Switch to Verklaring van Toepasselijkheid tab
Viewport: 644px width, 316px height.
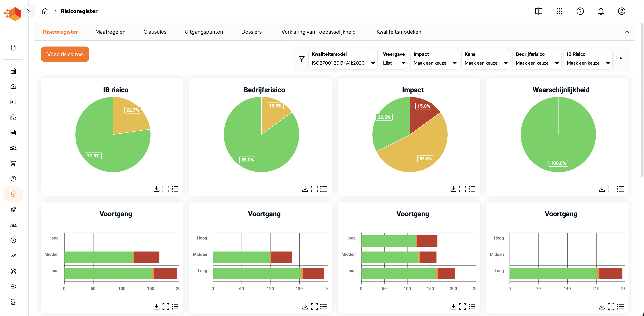[318, 32]
